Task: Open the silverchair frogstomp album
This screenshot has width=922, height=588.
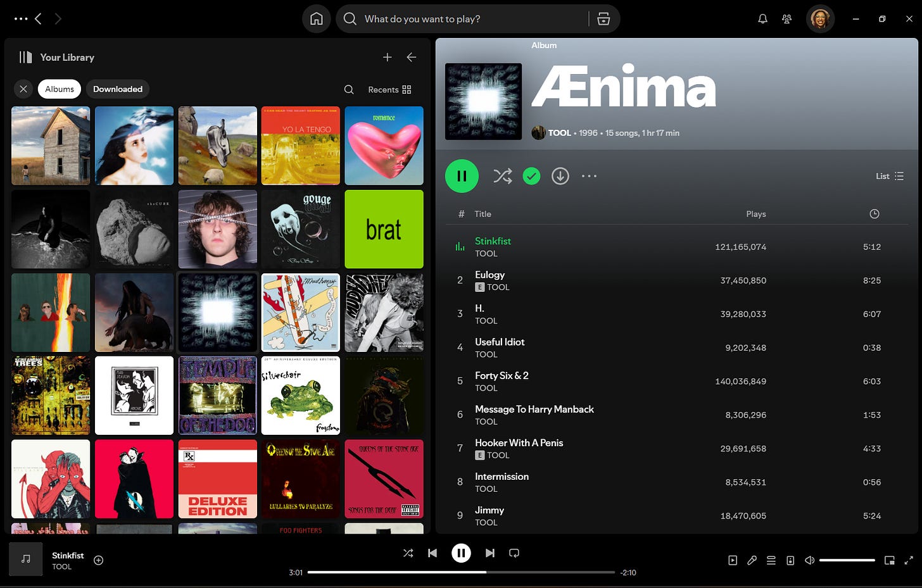Action: [x=301, y=396]
